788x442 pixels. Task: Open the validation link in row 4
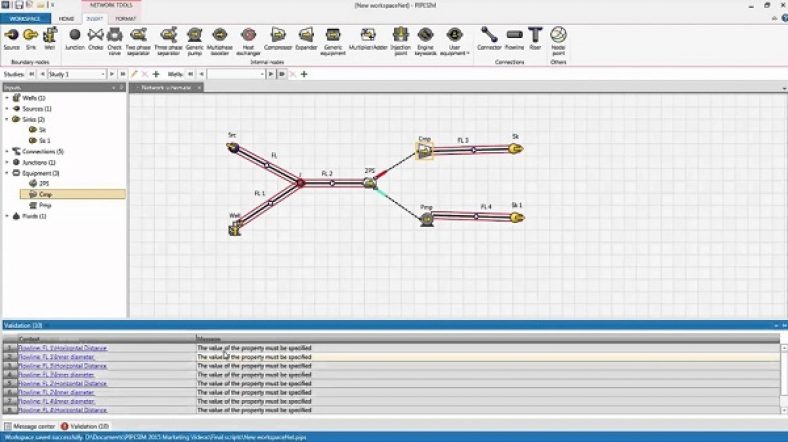[56, 375]
